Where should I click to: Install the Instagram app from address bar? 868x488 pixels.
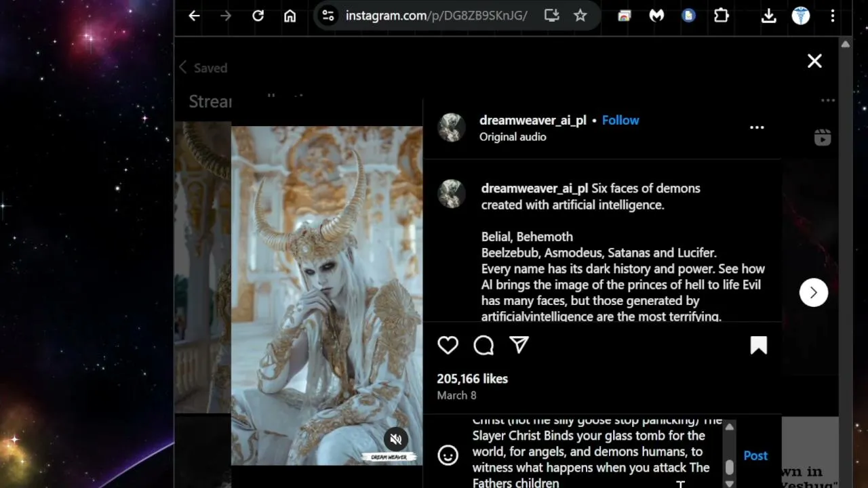[x=551, y=16]
